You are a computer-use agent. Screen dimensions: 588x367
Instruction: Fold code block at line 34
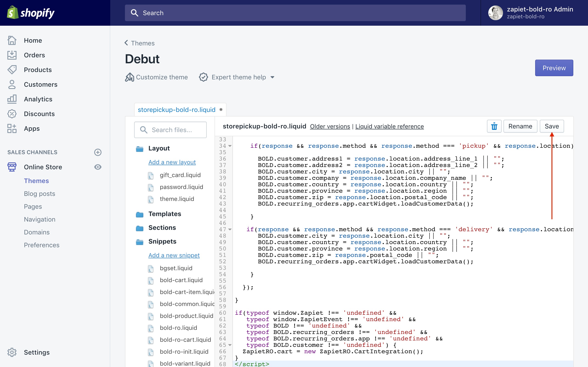(230, 146)
